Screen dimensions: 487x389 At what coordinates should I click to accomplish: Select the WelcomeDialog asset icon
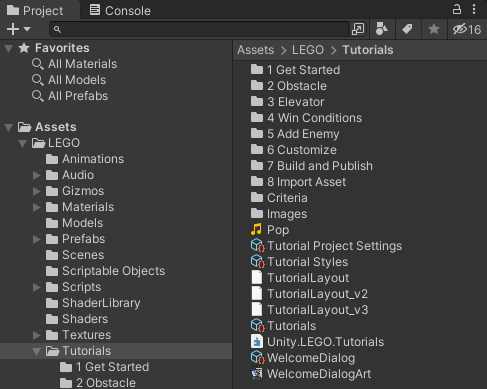coord(257,358)
